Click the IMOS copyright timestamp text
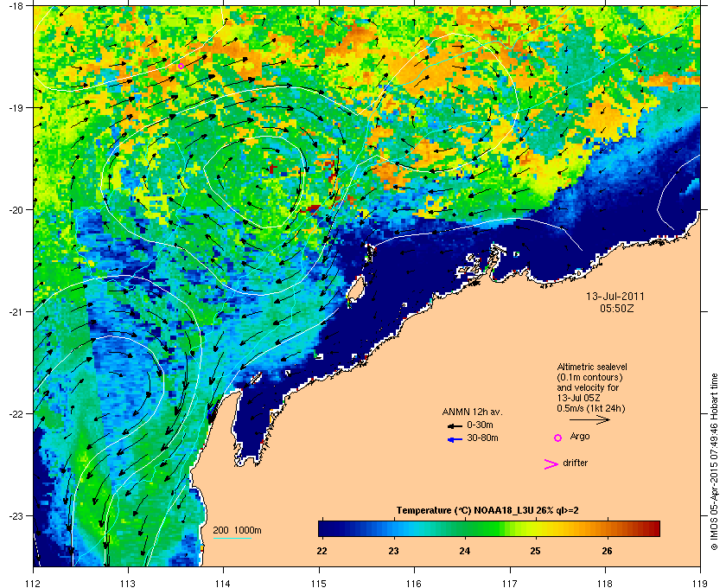Image resolution: width=726 pixels, height=588 pixels. coord(714,463)
